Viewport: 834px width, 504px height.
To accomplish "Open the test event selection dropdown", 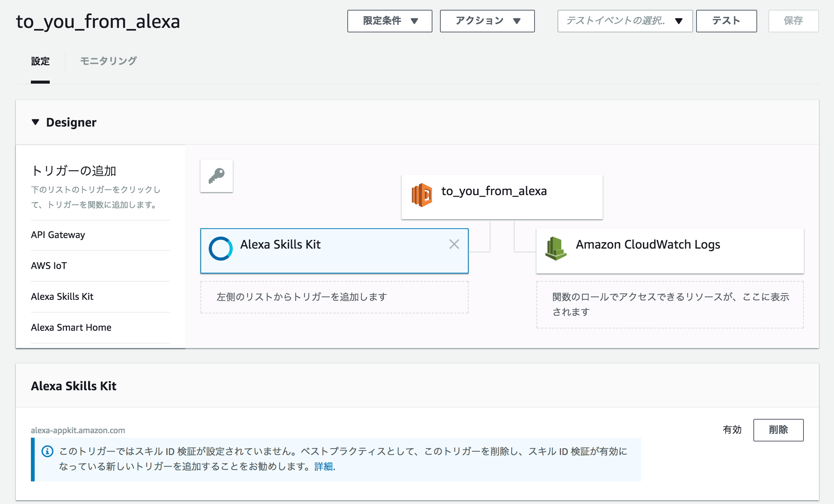I will (x=625, y=21).
